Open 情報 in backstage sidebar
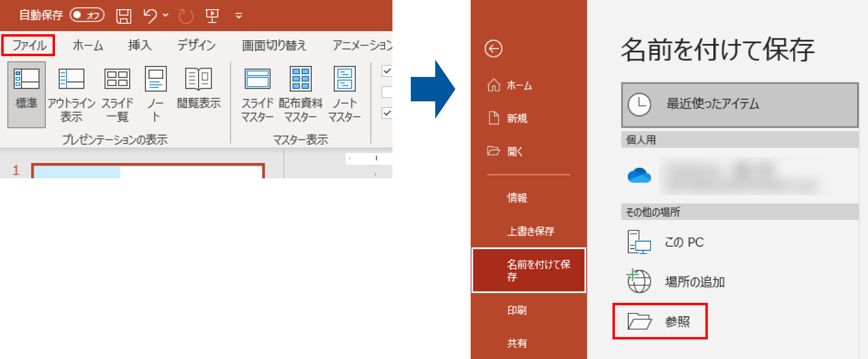This screenshot has height=359, width=868. point(517,198)
